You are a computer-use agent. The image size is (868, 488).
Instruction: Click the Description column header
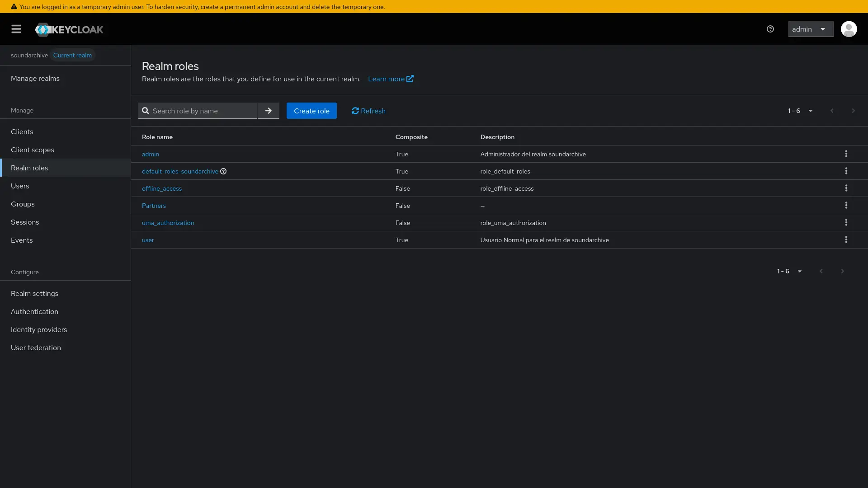tap(497, 137)
